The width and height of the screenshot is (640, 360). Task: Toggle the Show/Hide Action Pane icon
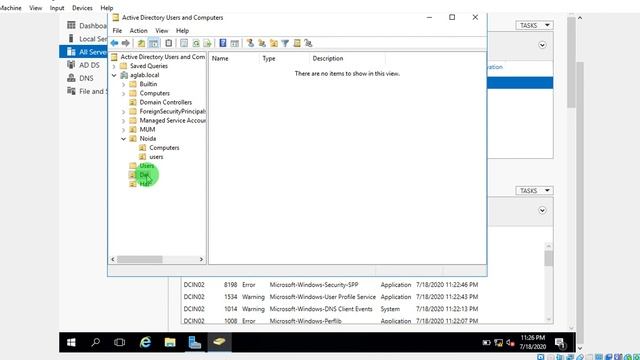pyautogui.click(x=234, y=43)
